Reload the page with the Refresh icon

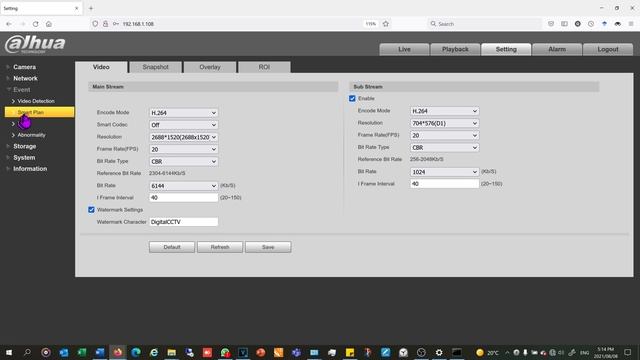pos(36,24)
